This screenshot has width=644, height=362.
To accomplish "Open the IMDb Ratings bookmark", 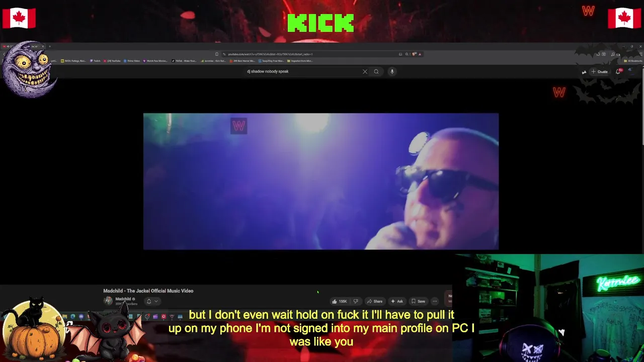I will [74, 61].
